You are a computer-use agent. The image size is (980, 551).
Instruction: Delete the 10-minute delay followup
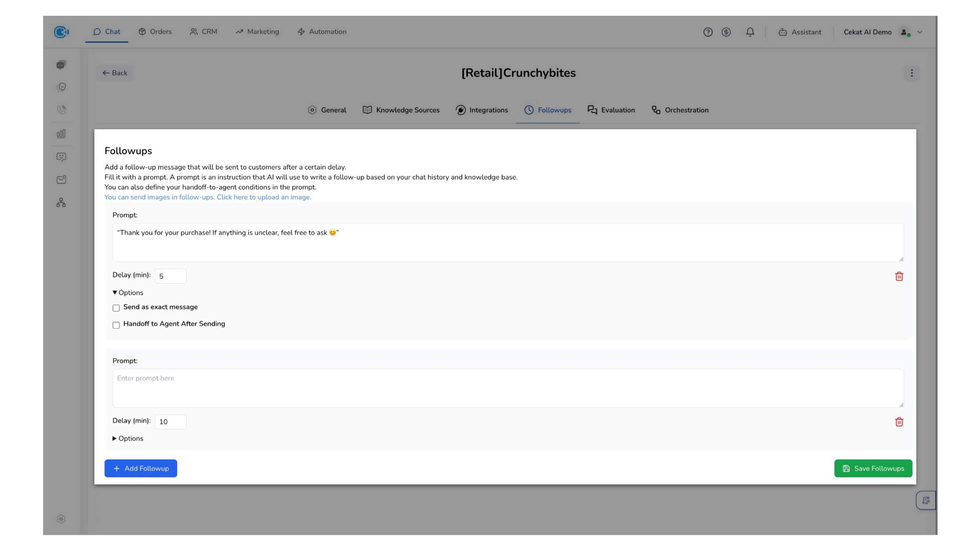[899, 422]
